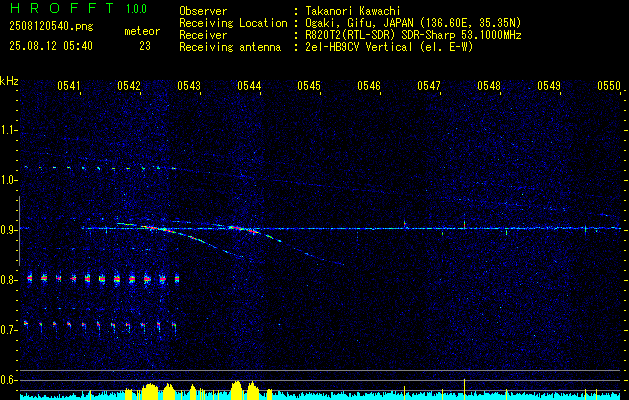Click the timestamp 25.08.12 05:40

[x=51, y=46]
